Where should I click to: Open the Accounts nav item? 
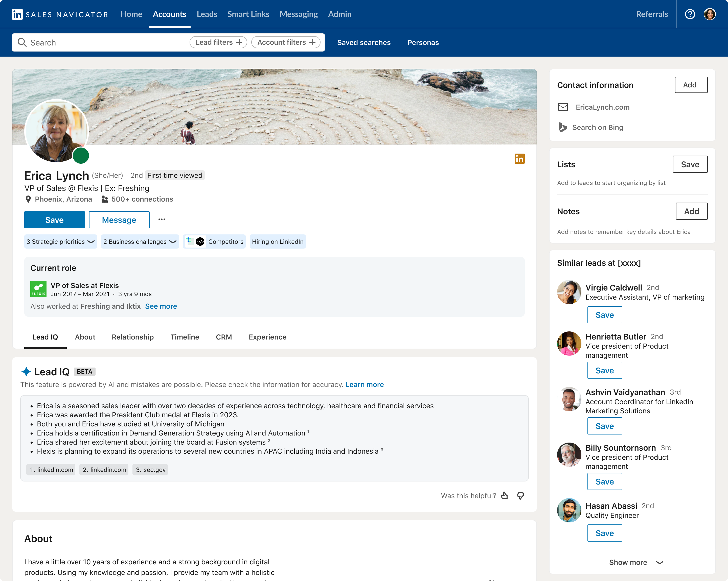tap(170, 14)
